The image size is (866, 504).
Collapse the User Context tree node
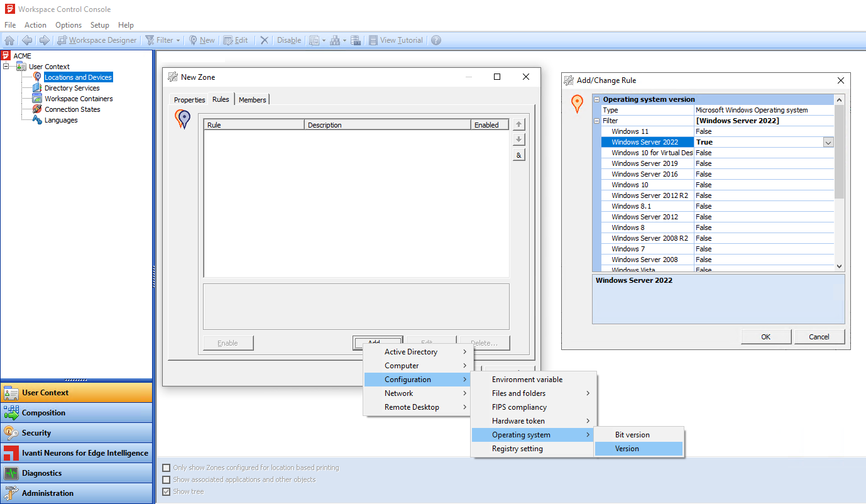[6, 67]
